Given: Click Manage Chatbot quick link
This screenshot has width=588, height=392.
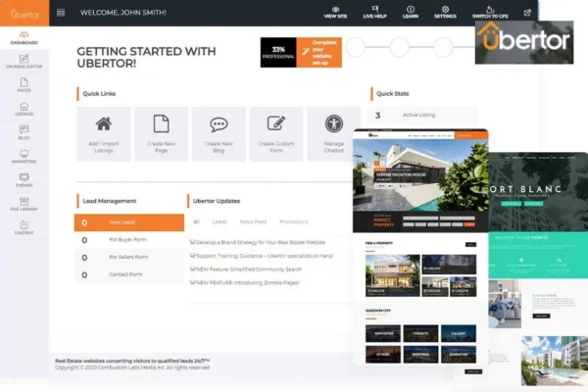Looking at the screenshot, I should [334, 134].
